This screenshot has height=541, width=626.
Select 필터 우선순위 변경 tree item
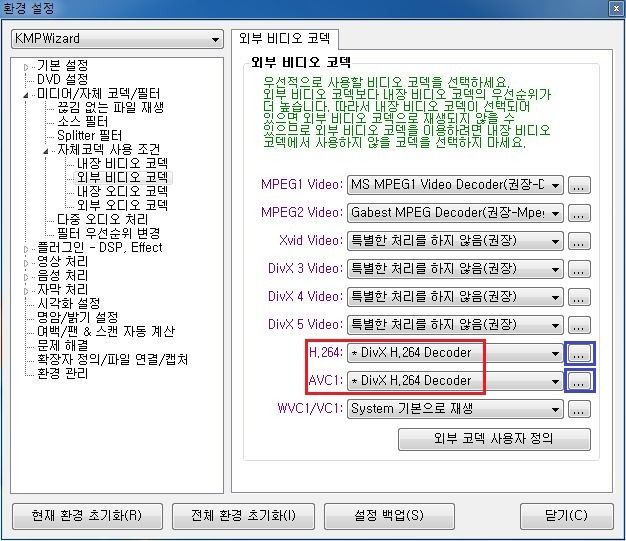[109, 233]
